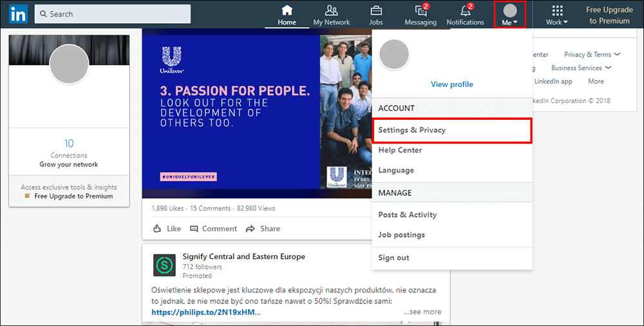Open the philips.to link in post
This screenshot has width=644, height=326.
[x=206, y=312]
